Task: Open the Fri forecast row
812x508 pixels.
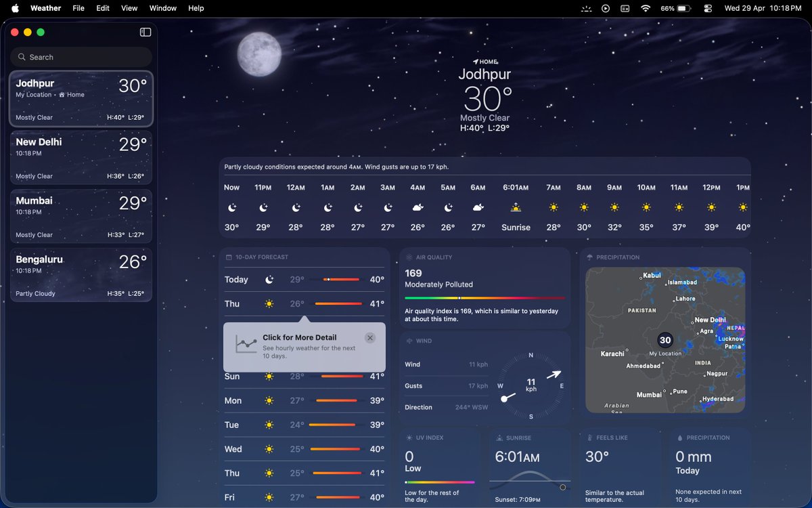Action: (304, 497)
